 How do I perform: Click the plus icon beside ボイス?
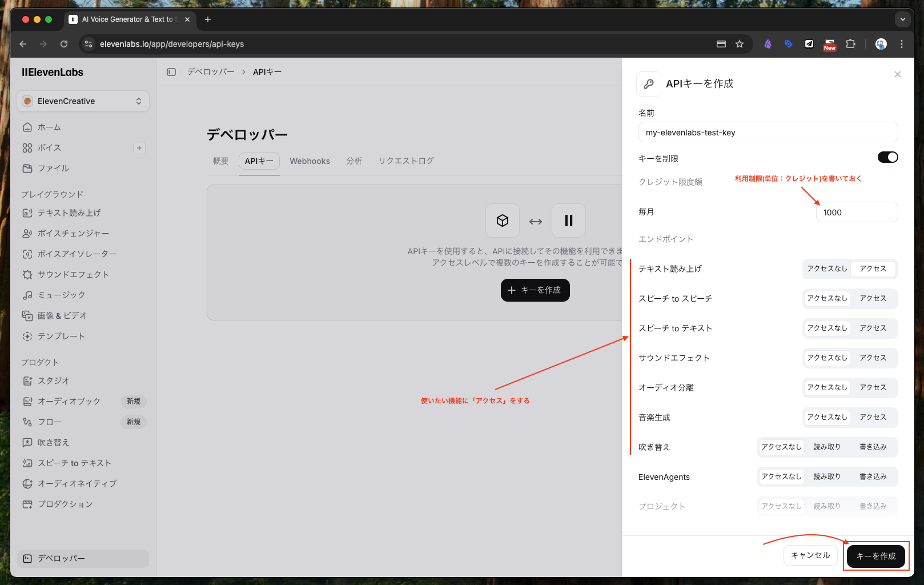[x=139, y=148]
